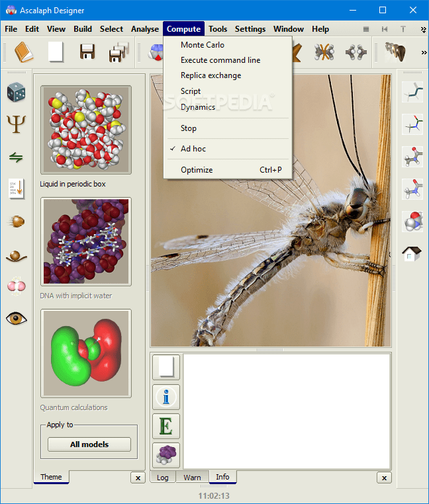The height and width of the screenshot is (504, 429).
Task: Open the Build menu
Action: 83,29
